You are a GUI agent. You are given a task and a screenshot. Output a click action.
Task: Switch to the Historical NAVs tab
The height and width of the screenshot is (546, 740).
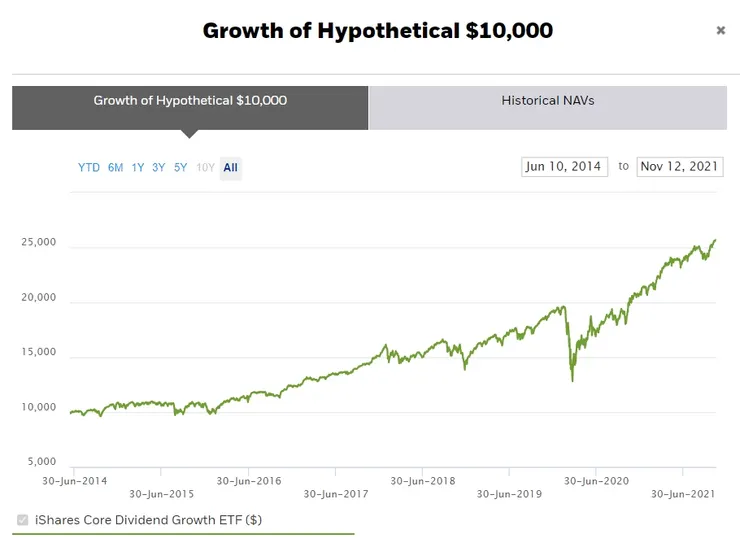(x=548, y=101)
